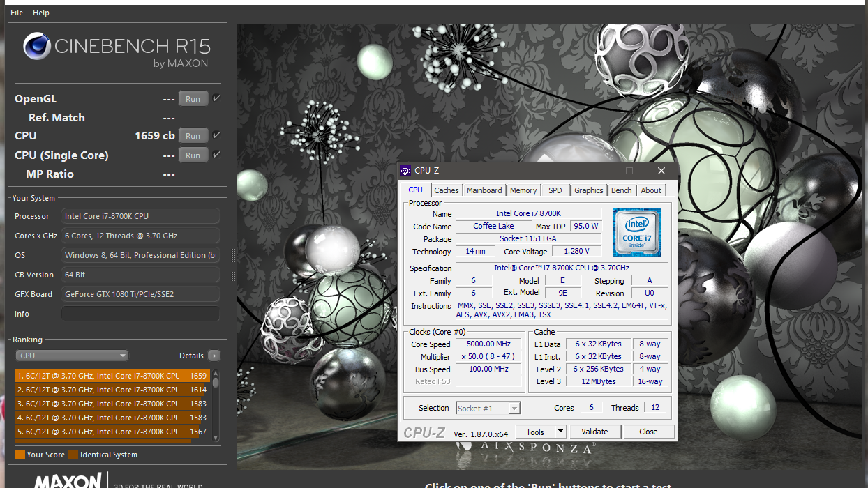868x488 pixels.
Task: Click the Cinebench sphere logo icon
Action: tap(36, 47)
